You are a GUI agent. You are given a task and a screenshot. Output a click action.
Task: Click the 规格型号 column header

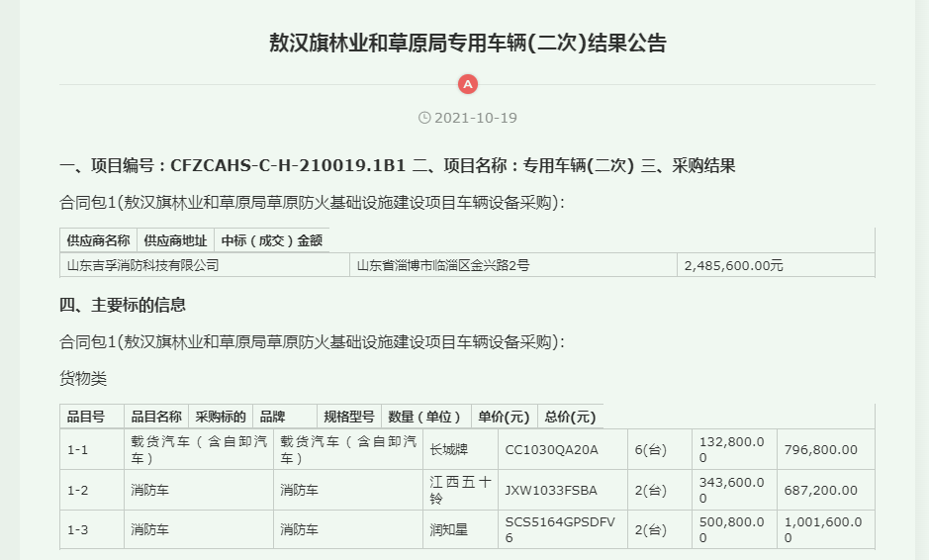348,417
